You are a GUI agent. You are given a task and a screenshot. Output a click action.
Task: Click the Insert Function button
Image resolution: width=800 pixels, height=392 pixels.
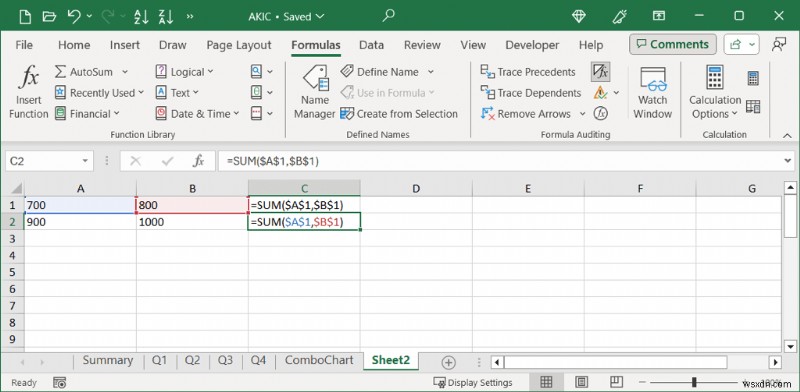(x=29, y=92)
